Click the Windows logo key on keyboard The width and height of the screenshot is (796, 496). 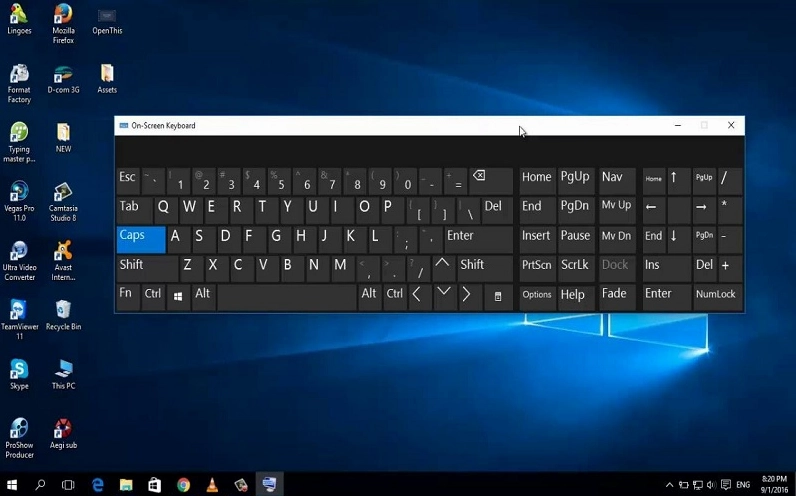click(x=178, y=297)
